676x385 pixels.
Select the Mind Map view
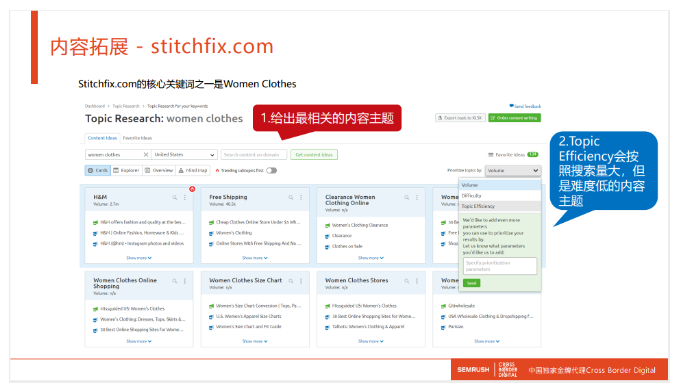pyautogui.click(x=193, y=170)
